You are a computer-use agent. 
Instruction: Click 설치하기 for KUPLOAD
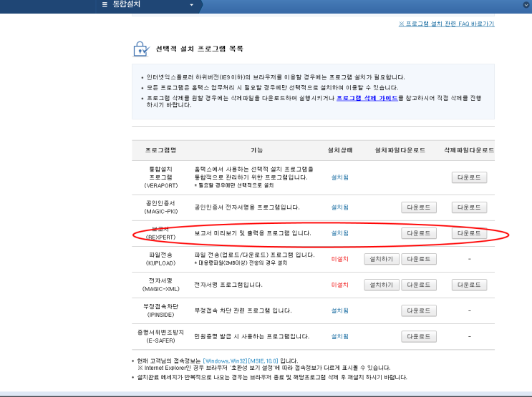click(382, 259)
